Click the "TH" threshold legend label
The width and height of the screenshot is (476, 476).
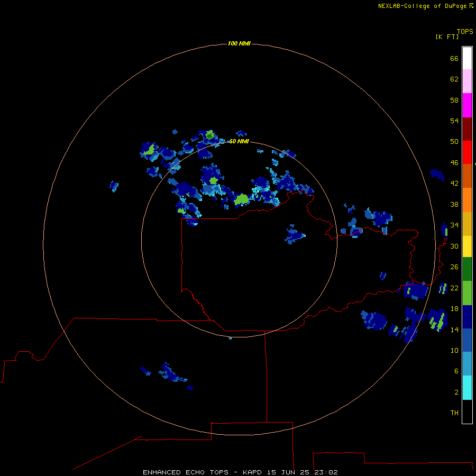454,413
